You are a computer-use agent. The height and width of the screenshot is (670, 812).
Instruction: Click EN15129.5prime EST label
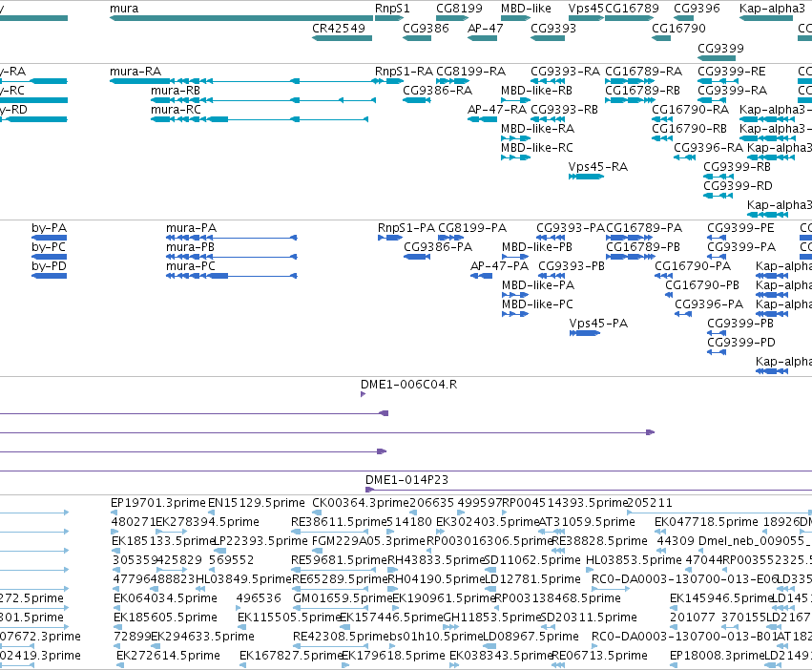pyautogui.click(x=257, y=502)
